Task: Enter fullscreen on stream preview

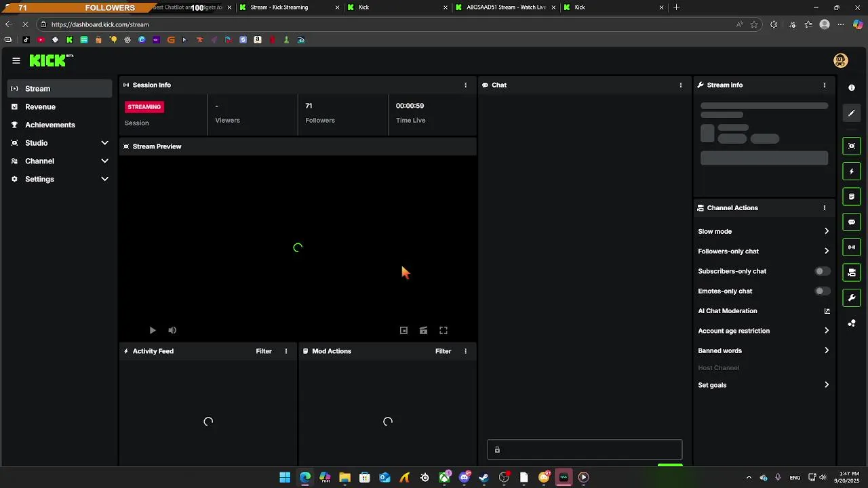Action: pos(443,331)
